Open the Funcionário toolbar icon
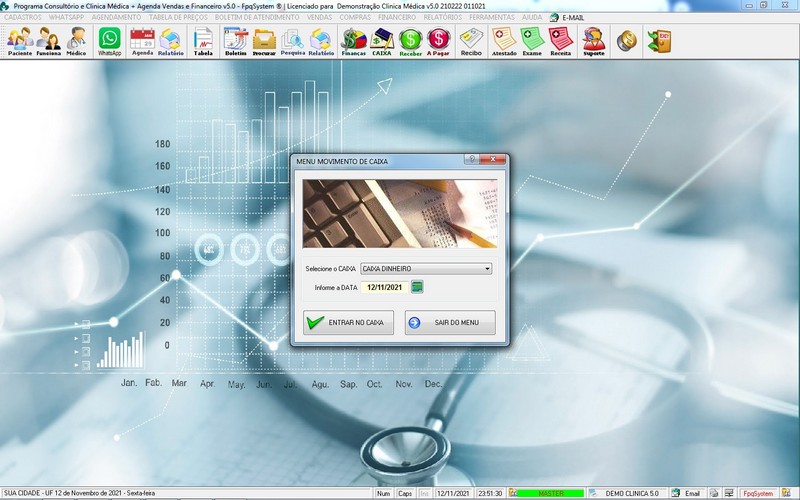This screenshot has width=800, height=500. [48, 41]
